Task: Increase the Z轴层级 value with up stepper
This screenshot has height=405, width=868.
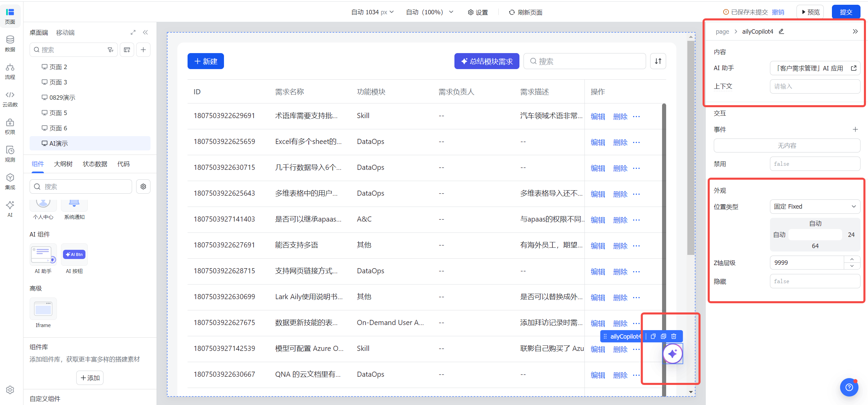Action: pos(852,259)
